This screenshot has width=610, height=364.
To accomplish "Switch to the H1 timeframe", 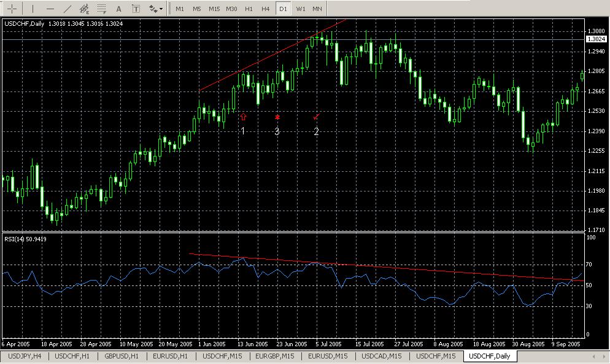I will (249, 9).
